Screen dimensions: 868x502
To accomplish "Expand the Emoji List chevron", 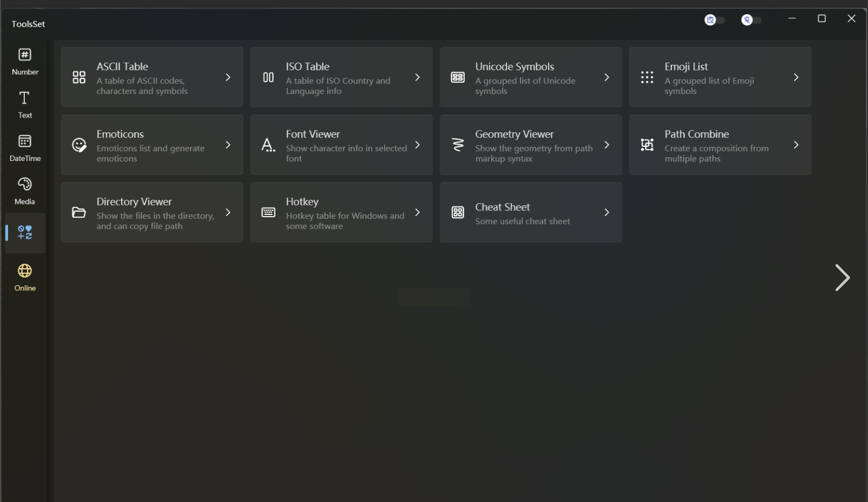I will click(x=796, y=78).
